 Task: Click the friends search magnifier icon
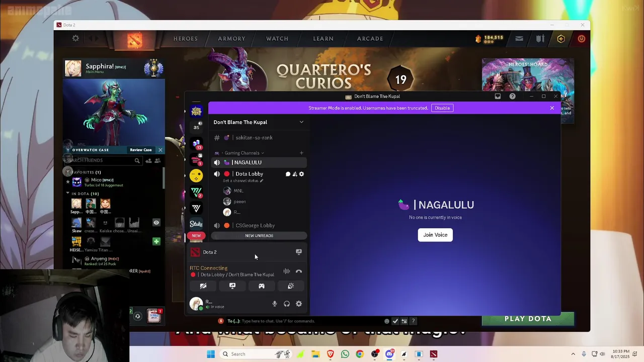[x=137, y=160]
